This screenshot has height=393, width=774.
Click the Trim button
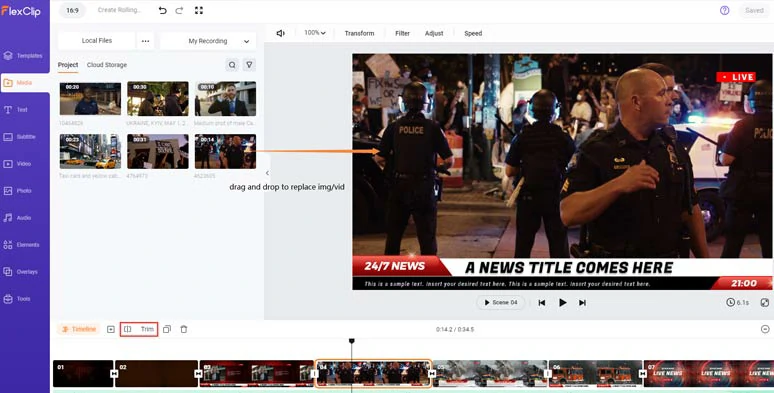tap(147, 329)
